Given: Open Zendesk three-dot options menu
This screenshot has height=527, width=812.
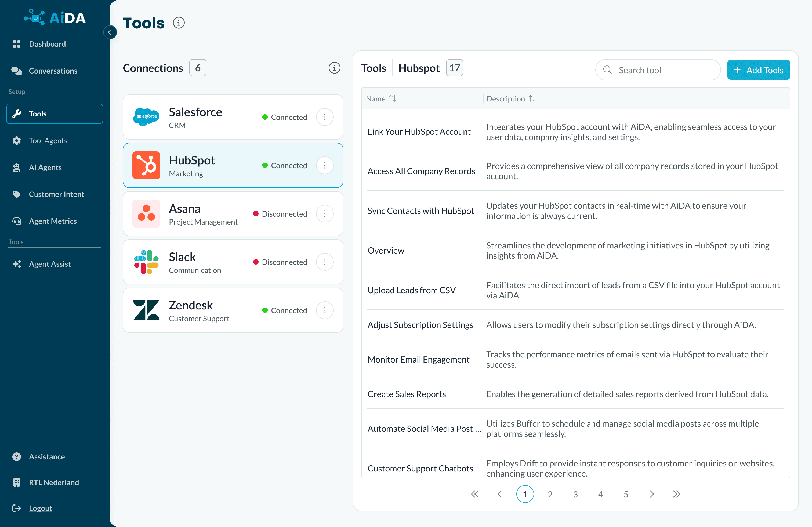Looking at the screenshot, I should click(324, 310).
